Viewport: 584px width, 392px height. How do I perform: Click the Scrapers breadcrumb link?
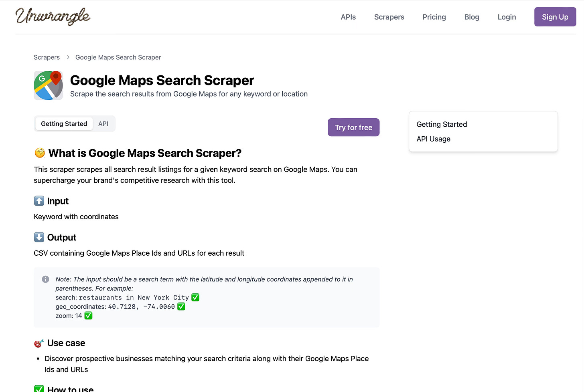coord(47,57)
